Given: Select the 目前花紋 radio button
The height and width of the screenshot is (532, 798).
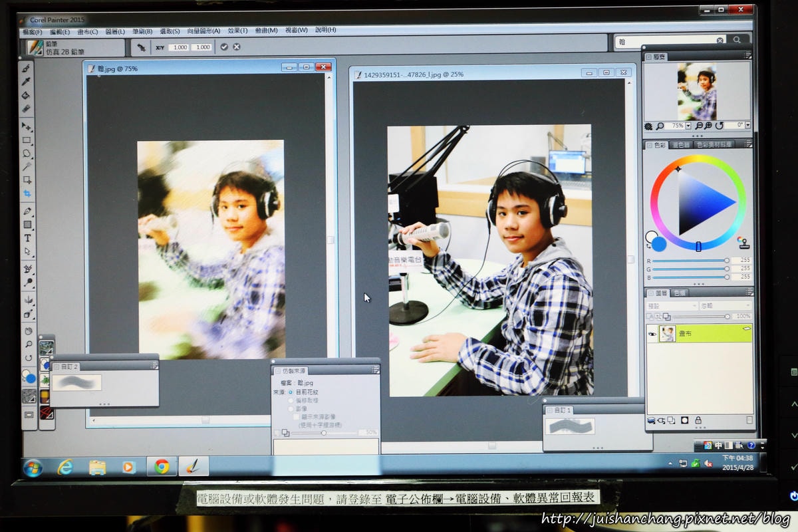Looking at the screenshot, I should pos(291,392).
